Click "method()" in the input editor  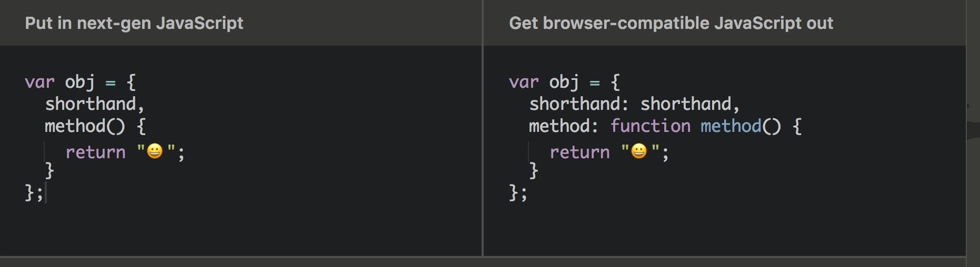(84, 126)
